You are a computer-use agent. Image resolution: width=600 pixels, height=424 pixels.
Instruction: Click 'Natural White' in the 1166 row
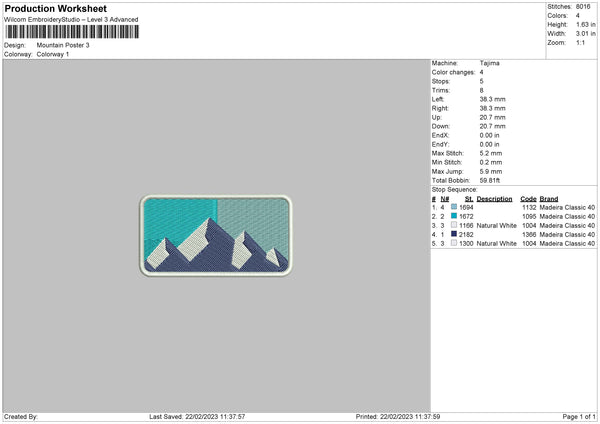pyautogui.click(x=496, y=226)
